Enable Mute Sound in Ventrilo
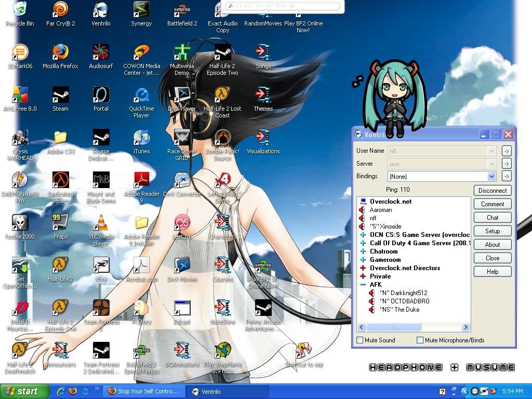This screenshot has height=399, width=532. coord(359,340)
